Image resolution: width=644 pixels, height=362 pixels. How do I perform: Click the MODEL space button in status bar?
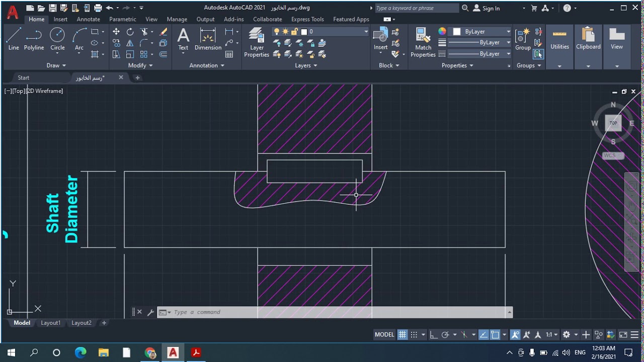click(x=384, y=335)
